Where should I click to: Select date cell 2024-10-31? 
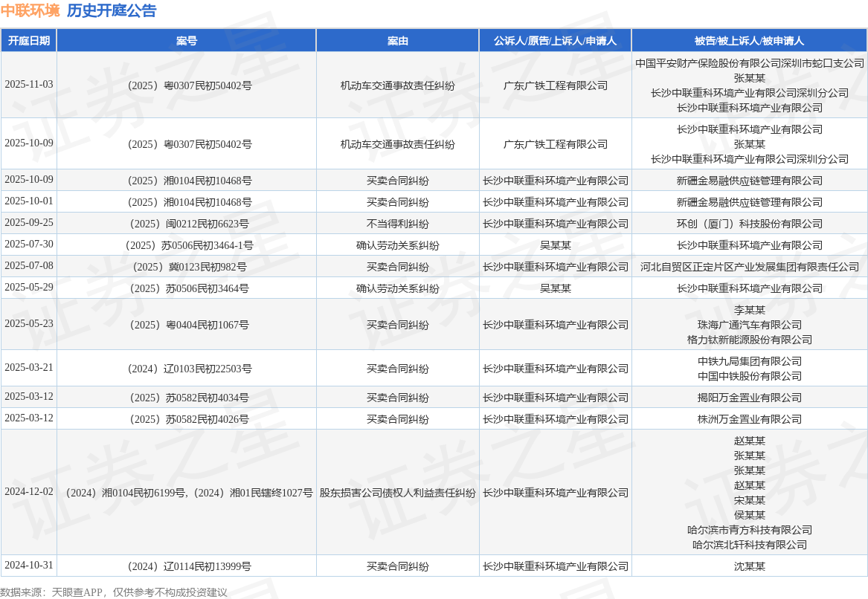coord(29,566)
